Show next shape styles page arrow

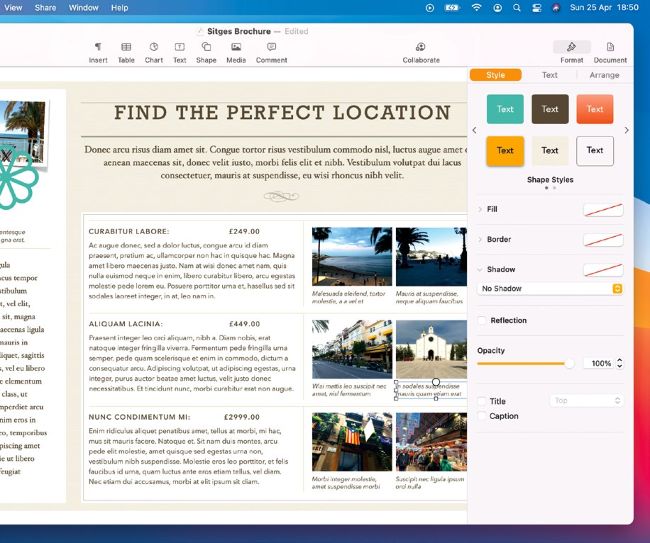[x=627, y=130]
